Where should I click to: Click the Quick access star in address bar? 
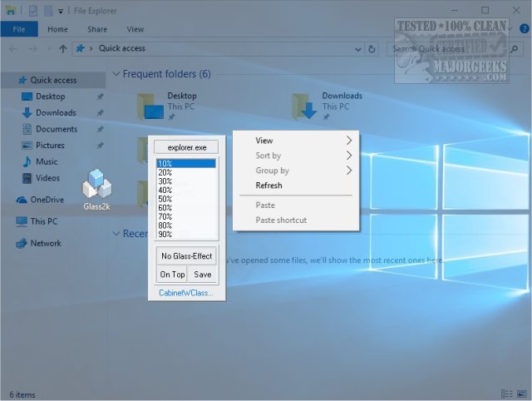(80, 48)
